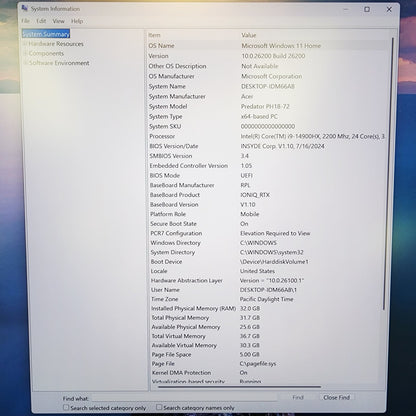
Task: Close the System Information window
Action: coord(389,9)
